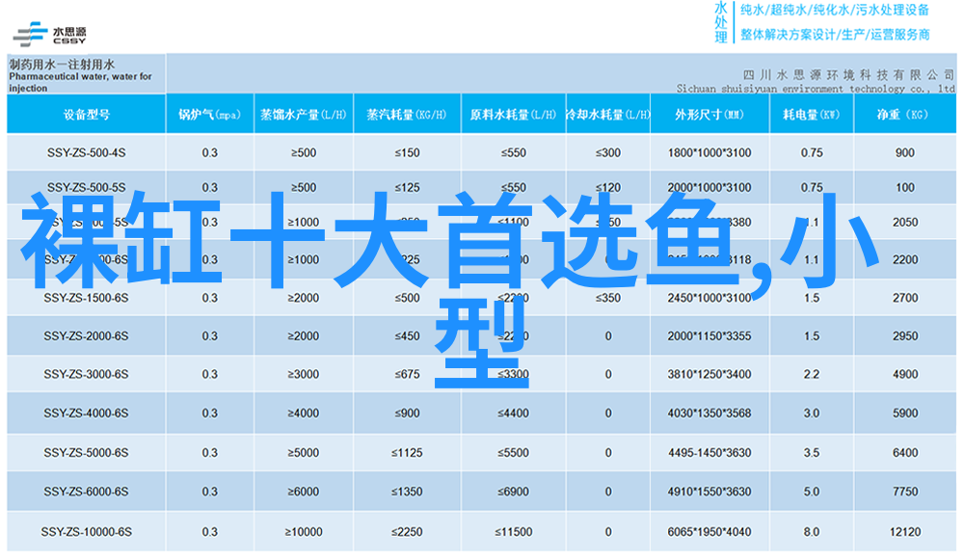
Task: Select the 蒸馏水产量(L/H) column header
Action: click(303, 115)
